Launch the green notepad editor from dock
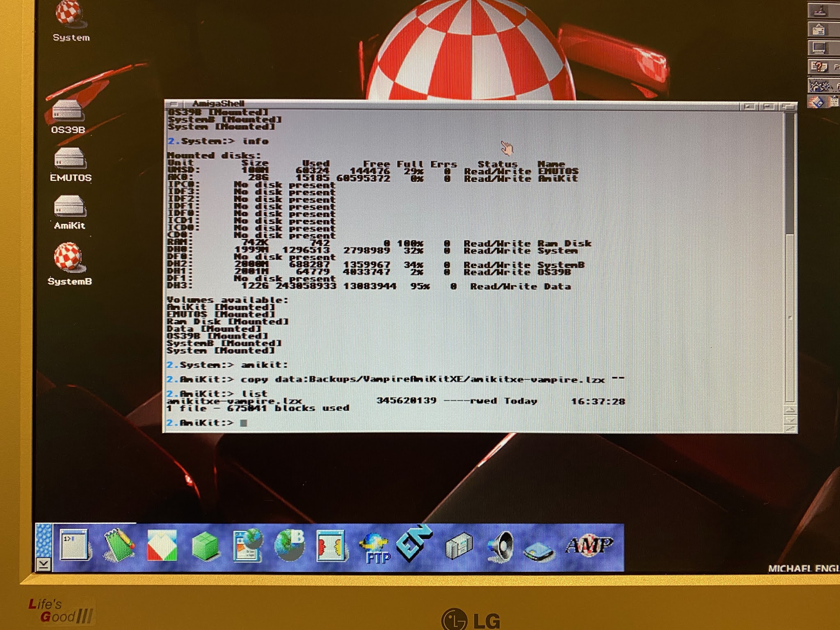The image size is (840, 630). pos(119,546)
